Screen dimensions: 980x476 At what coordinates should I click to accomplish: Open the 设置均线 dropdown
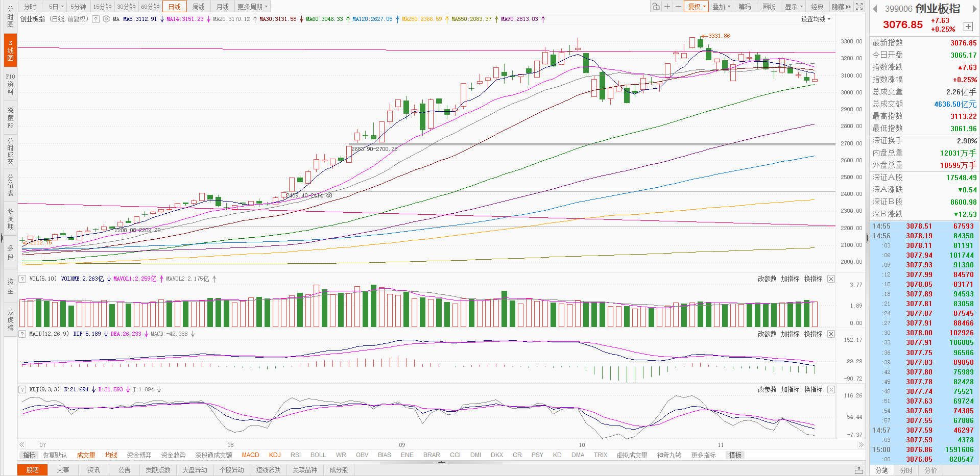coord(816,19)
